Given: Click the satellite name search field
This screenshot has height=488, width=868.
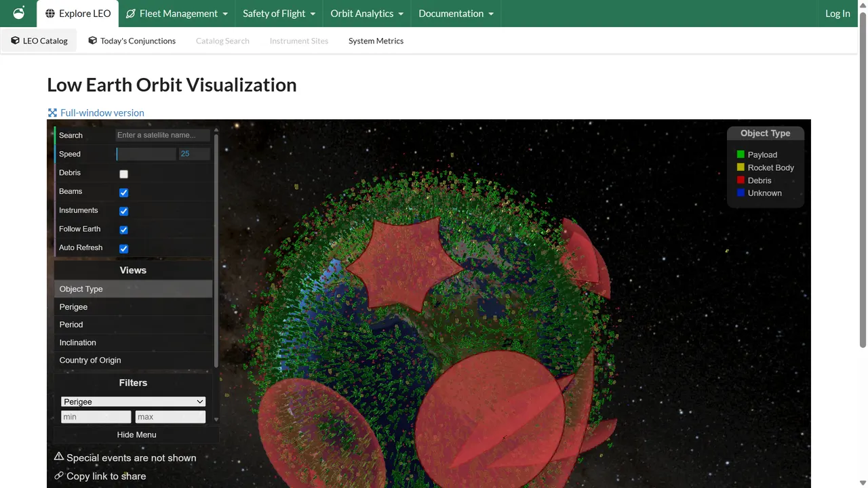Looking at the screenshot, I should coord(163,135).
